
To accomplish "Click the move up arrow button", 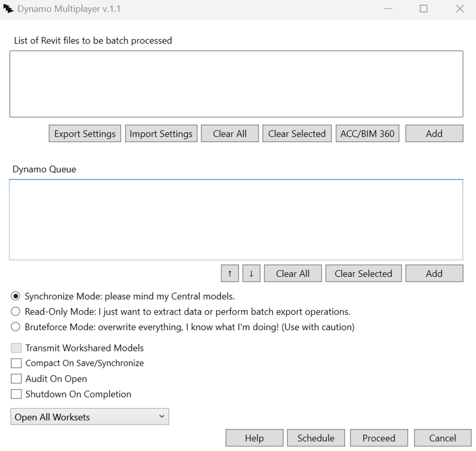I will tap(230, 273).
